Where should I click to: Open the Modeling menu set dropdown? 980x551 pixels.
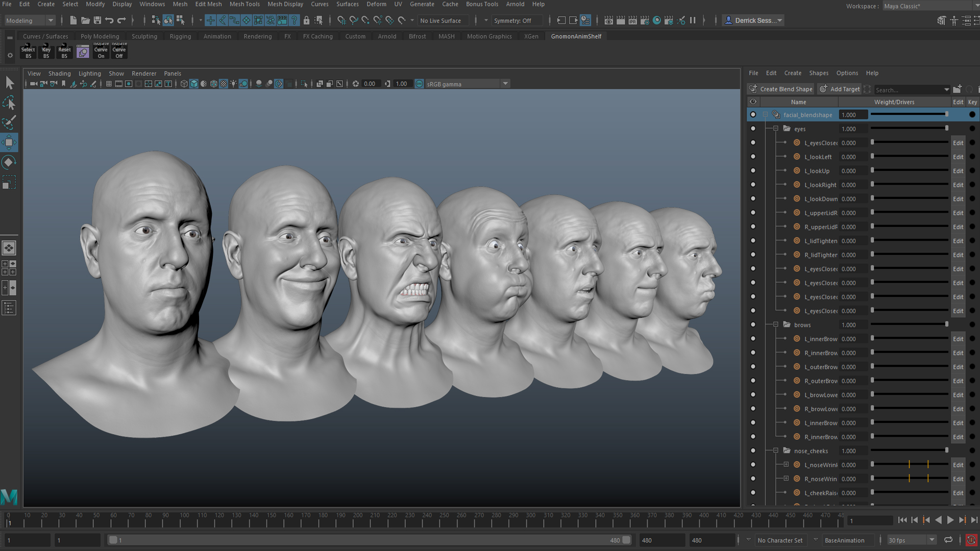[30, 20]
